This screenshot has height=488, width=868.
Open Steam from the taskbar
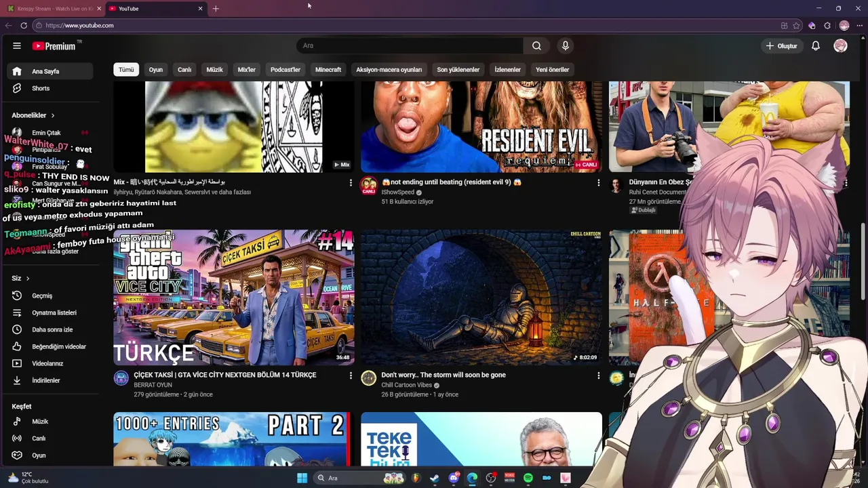point(434,478)
